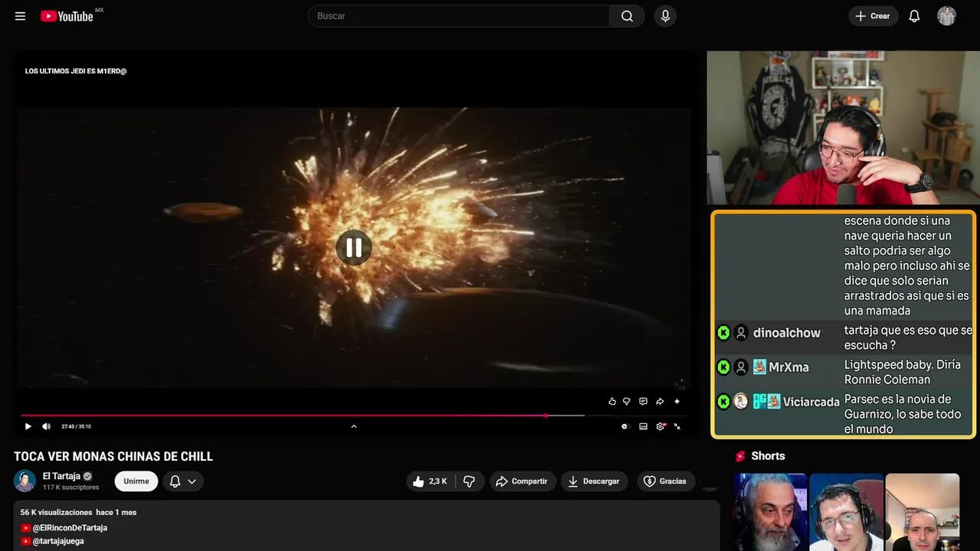This screenshot has width=980, height=551.
Task: Click the video overlay title LOS ULTIMOS JEDI
Action: point(76,71)
